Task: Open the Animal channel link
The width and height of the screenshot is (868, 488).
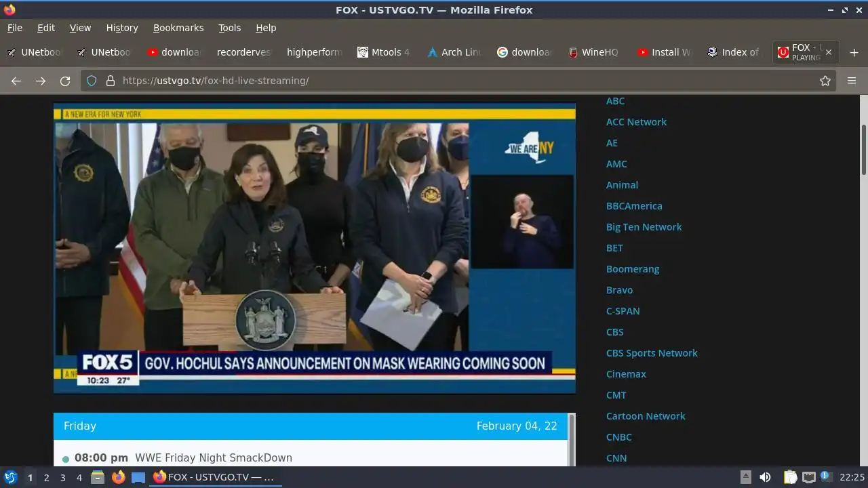Action: pos(622,185)
